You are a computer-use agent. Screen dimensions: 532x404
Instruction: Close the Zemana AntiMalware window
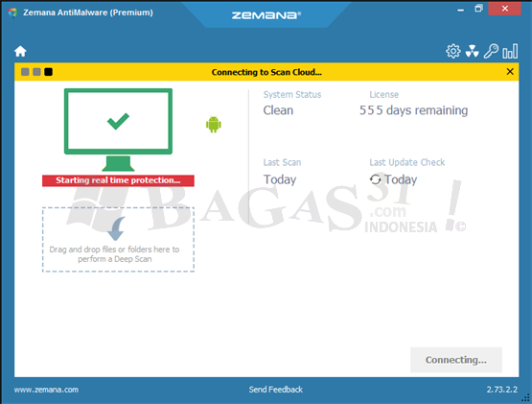pos(504,9)
